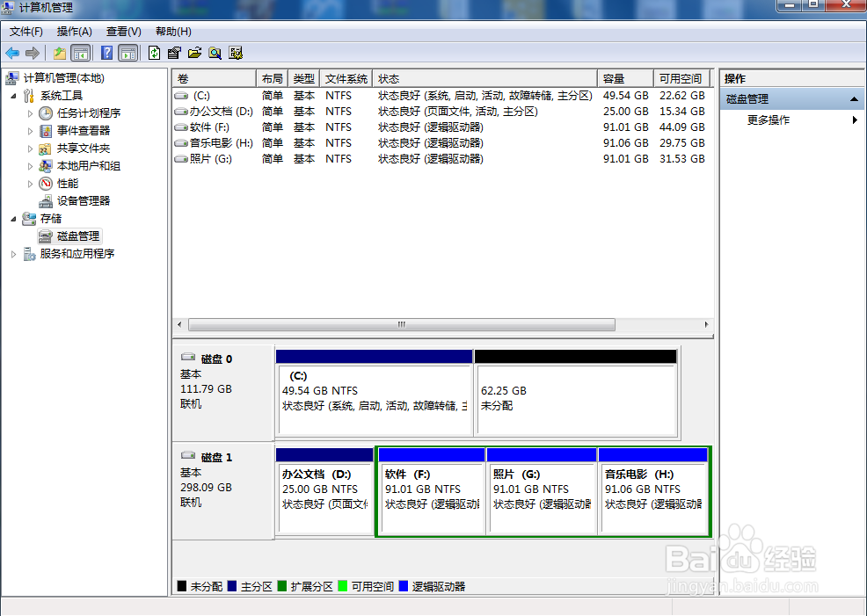The height and width of the screenshot is (616, 867).
Task: Select the 事件查看器 icon in tree
Action: pyautogui.click(x=46, y=131)
